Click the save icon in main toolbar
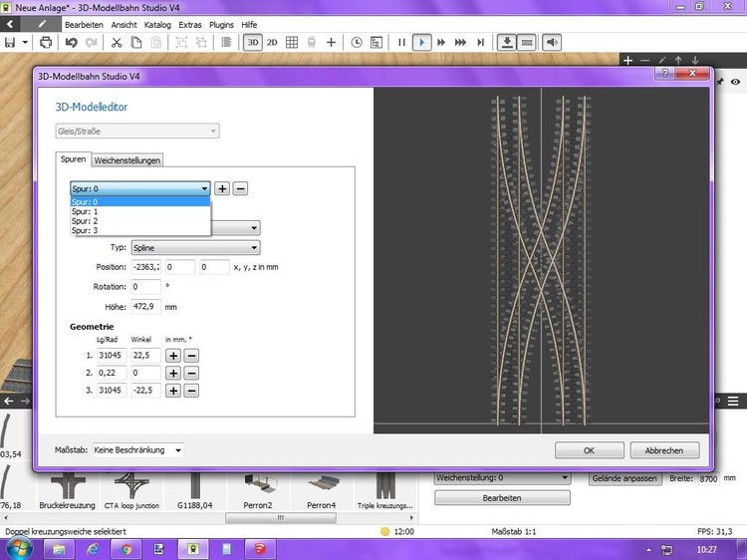 click(10, 43)
